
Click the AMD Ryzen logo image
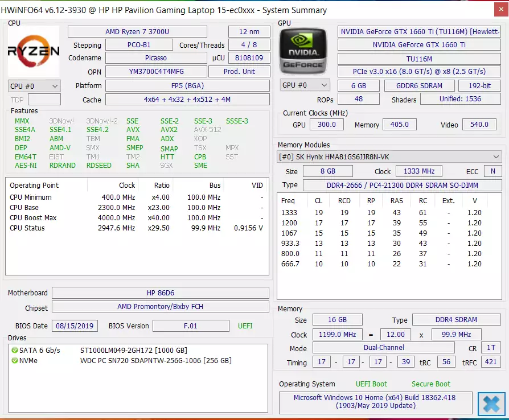34,51
